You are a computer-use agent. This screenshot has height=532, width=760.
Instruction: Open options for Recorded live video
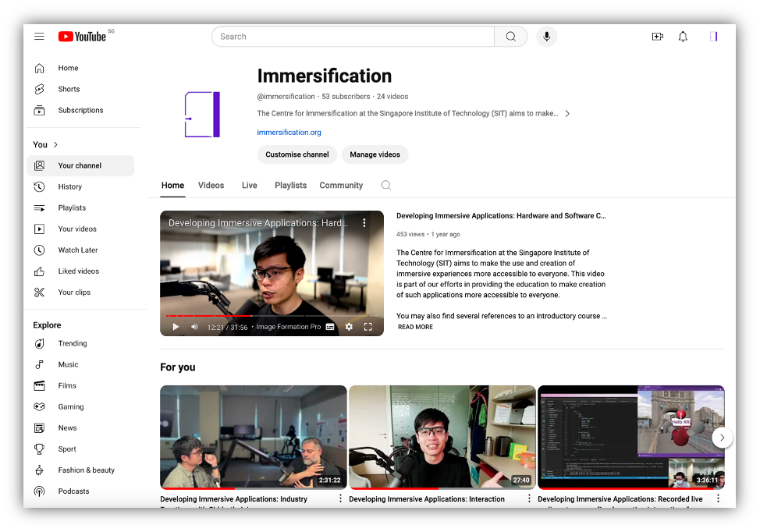click(x=718, y=498)
